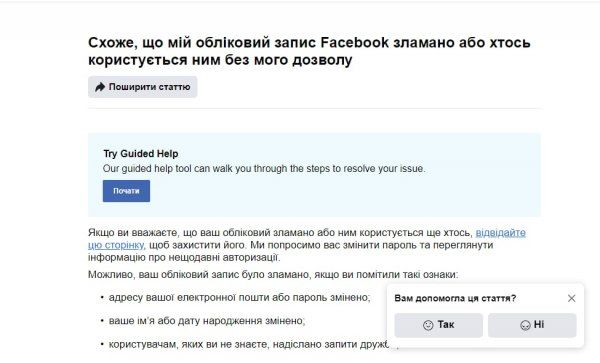Click the article title about зламано Facebook account
The height and width of the screenshot is (363, 600).
[x=309, y=51]
